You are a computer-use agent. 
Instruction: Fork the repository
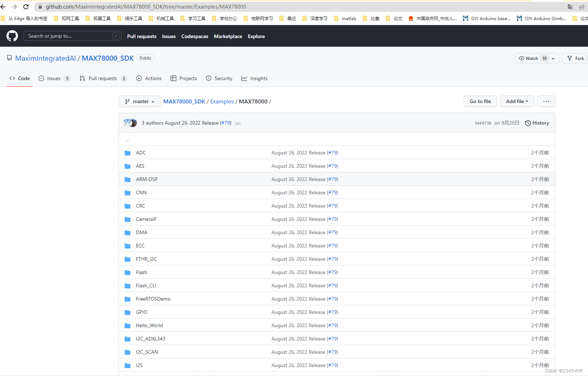575,58
